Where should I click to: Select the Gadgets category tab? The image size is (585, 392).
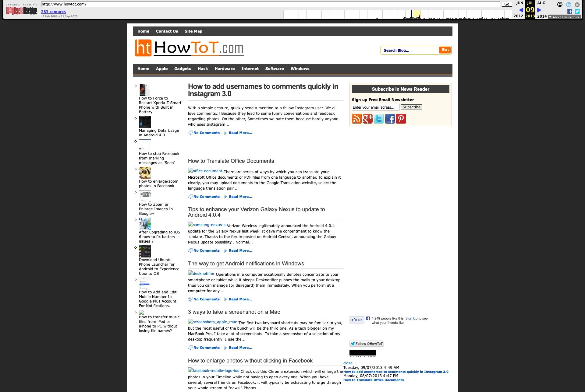(183, 69)
